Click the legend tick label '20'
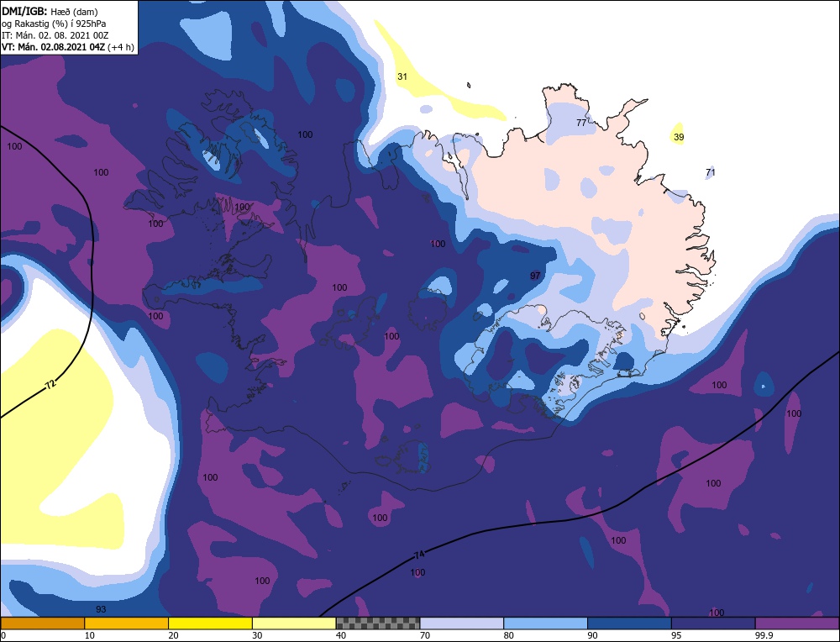840x642 pixels. 173,635
